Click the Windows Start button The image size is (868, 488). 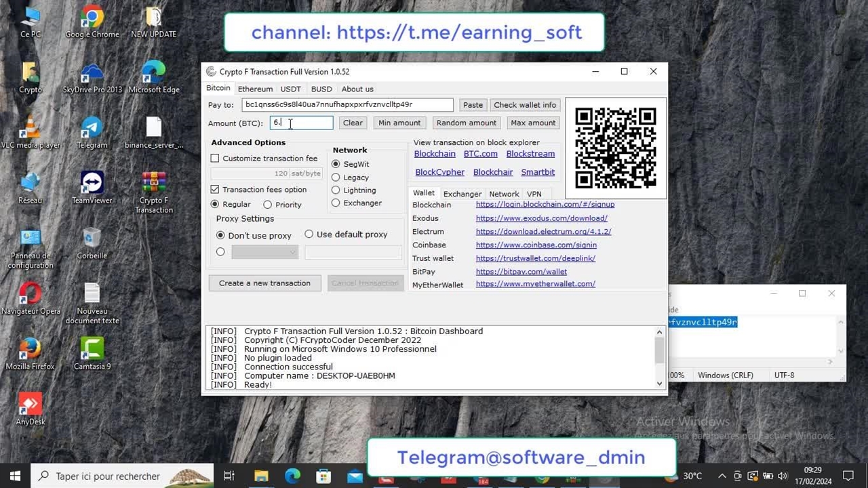click(x=15, y=476)
